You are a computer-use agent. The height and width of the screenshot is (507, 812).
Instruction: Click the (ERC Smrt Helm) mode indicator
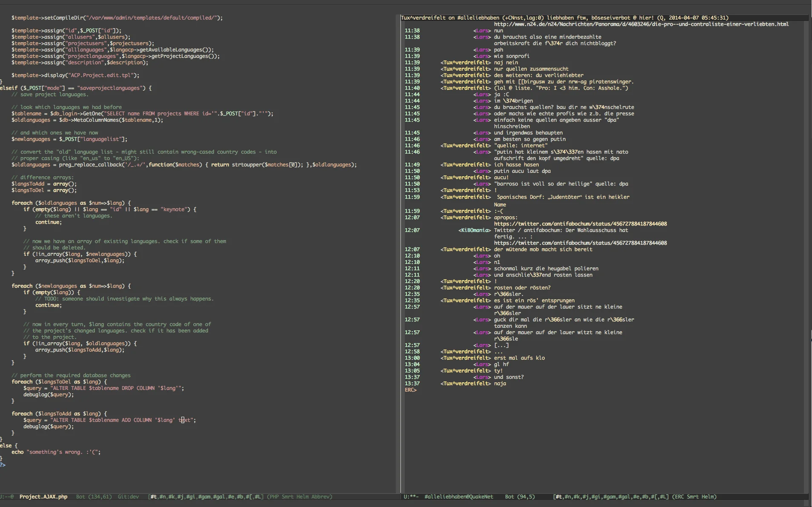695,496
